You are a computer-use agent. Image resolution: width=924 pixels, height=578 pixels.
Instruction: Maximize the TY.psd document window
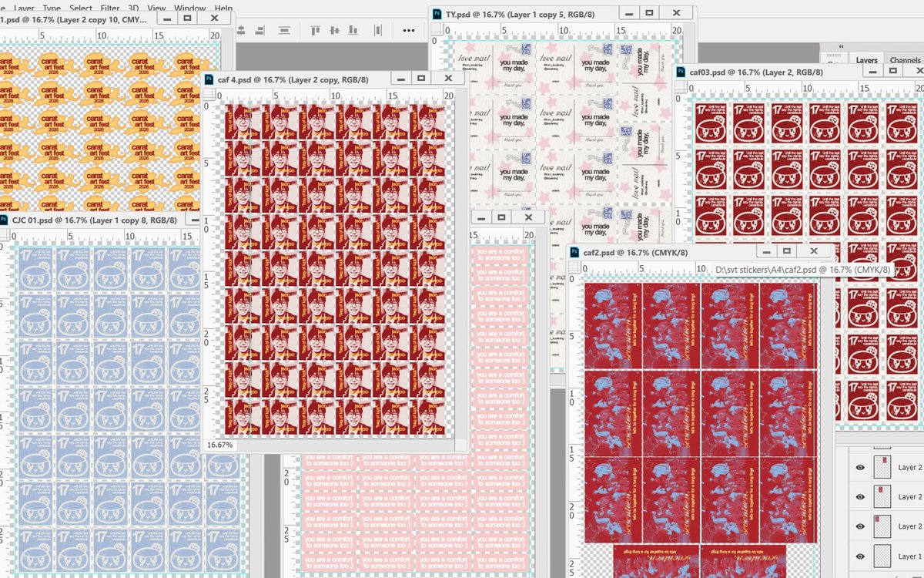pyautogui.click(x=649, y=13)
